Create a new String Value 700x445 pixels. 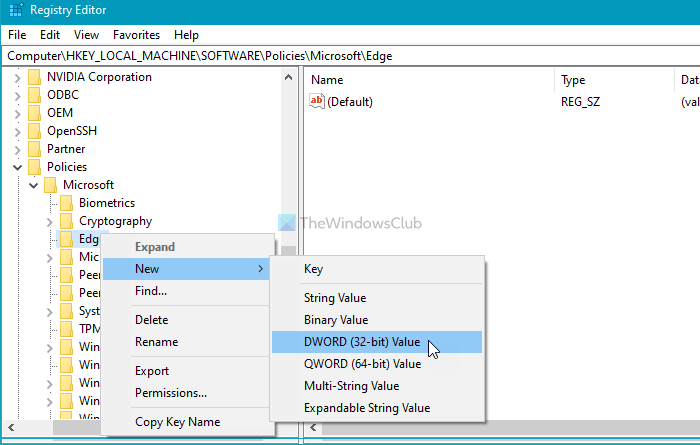(377, 298)
